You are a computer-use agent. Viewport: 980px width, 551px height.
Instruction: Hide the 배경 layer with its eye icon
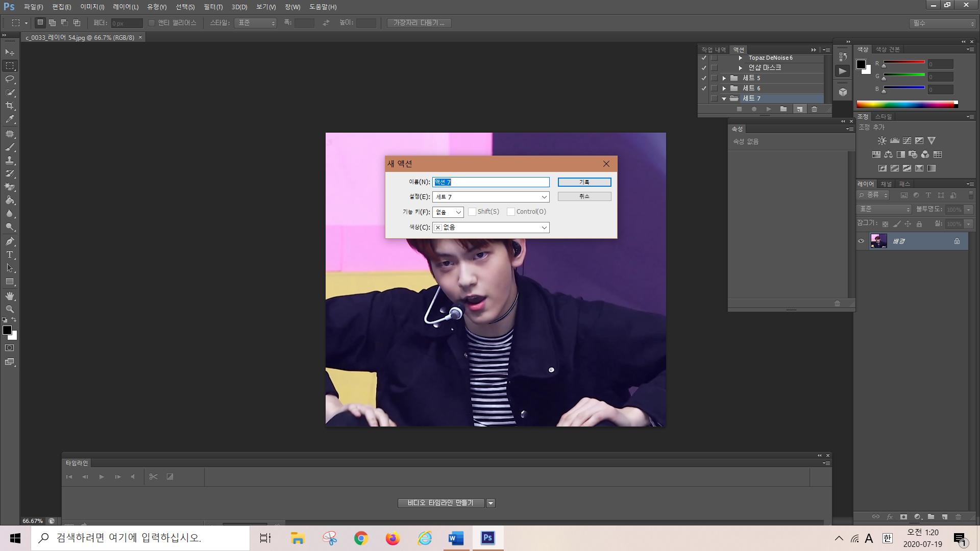[861, 241]
